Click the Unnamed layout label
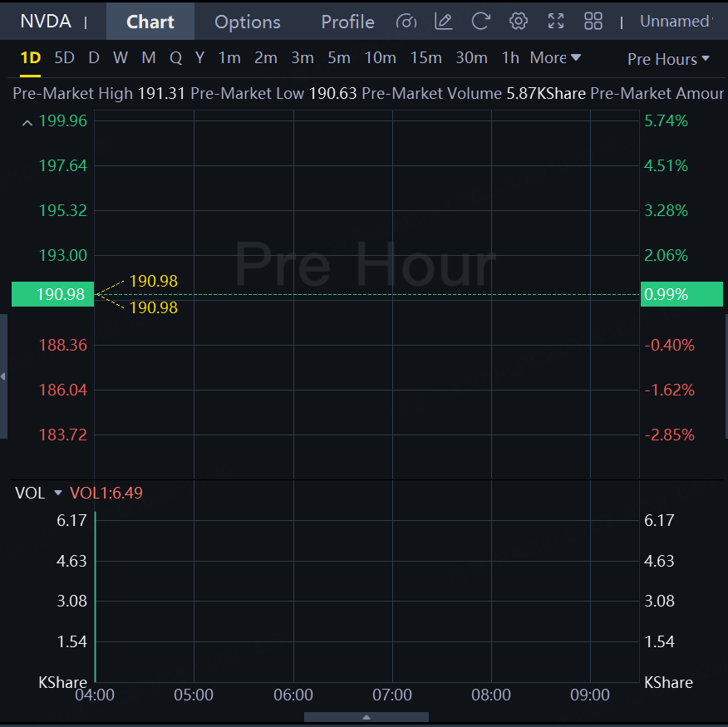The image size is (728, 727). coord(676,22)
